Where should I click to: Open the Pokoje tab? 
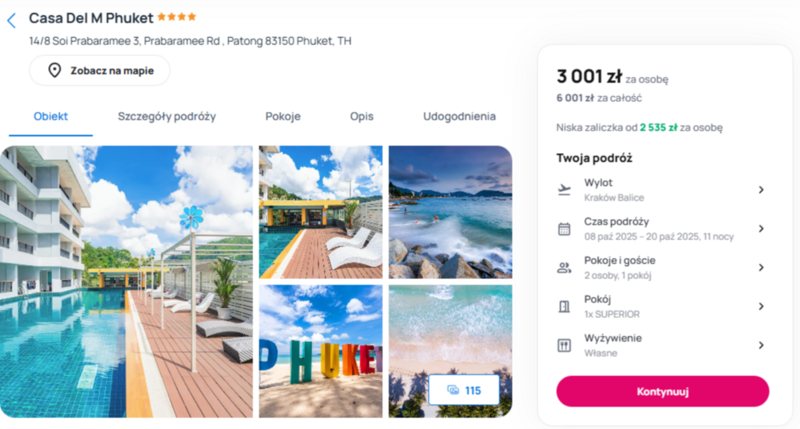coord(283,116)
